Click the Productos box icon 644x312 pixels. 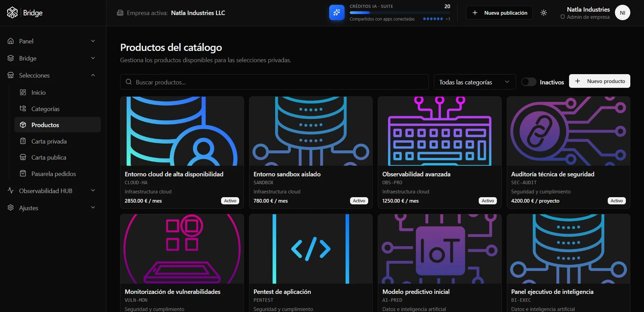(23, 125)
